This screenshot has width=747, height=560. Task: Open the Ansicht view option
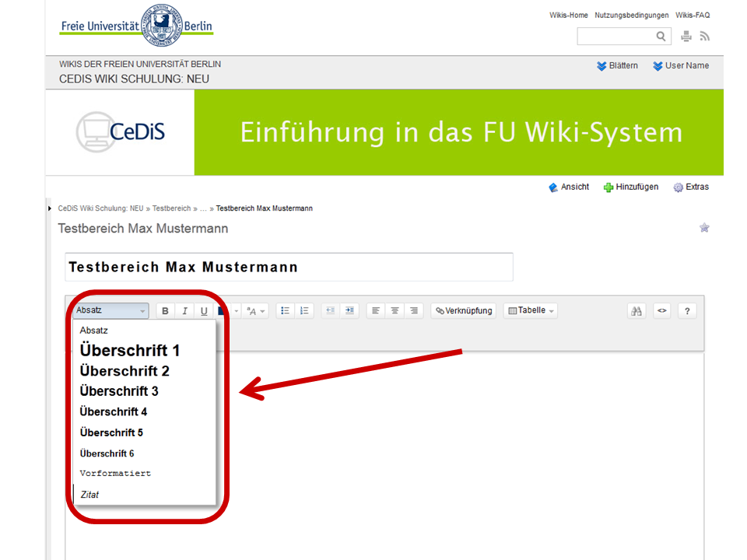coord(569,187)
